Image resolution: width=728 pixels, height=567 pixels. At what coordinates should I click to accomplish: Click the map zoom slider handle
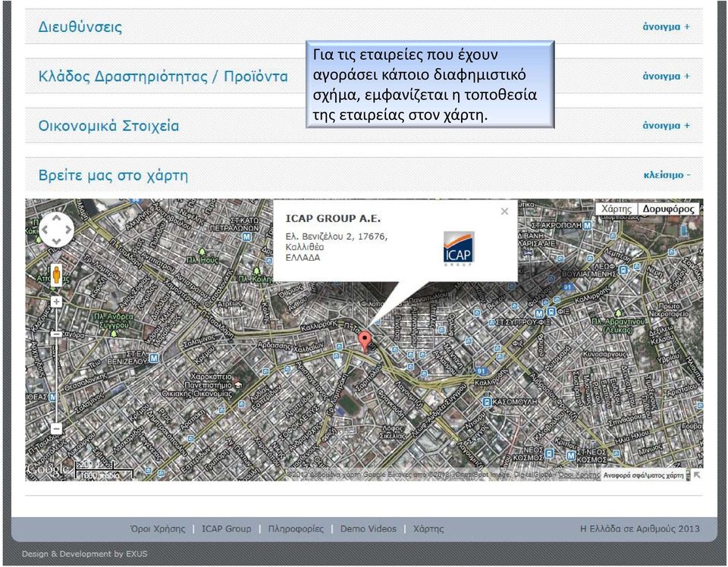click(56, 334)
